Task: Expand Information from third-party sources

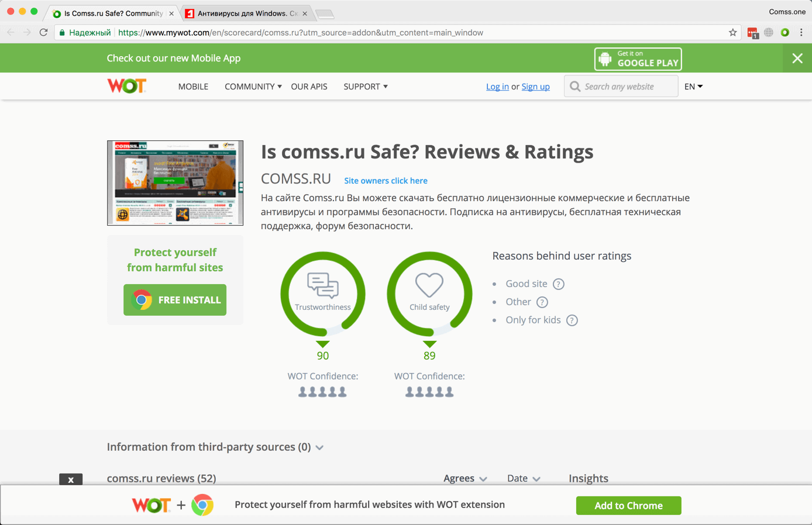Action: pyautogui.click(x=215, y=447)
